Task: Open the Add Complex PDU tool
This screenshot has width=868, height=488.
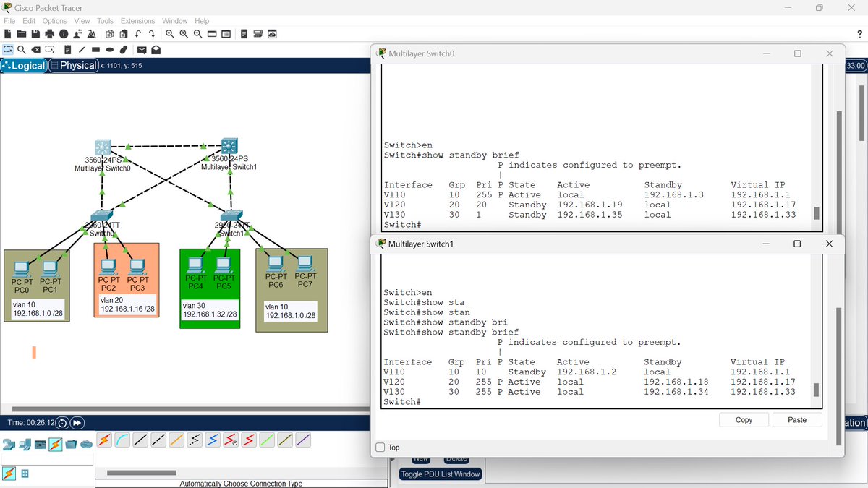Action: click(156, 49)
